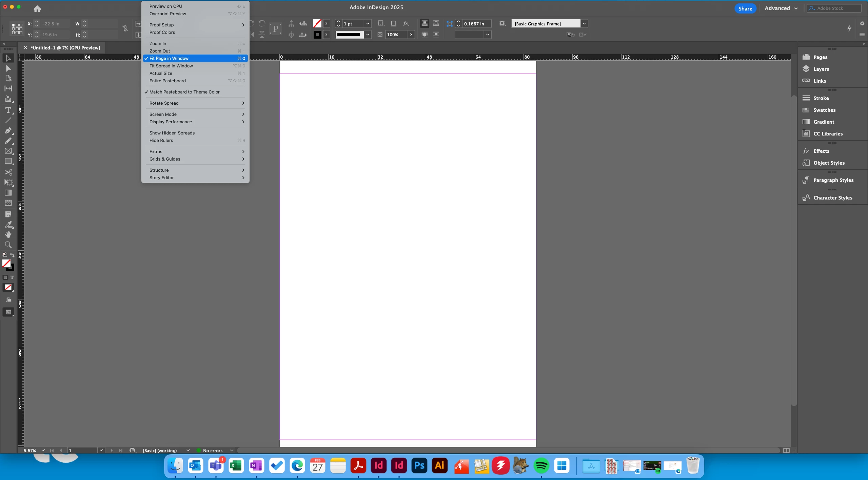
Task: Select the Hand tool
Action: tap(8, 234)
